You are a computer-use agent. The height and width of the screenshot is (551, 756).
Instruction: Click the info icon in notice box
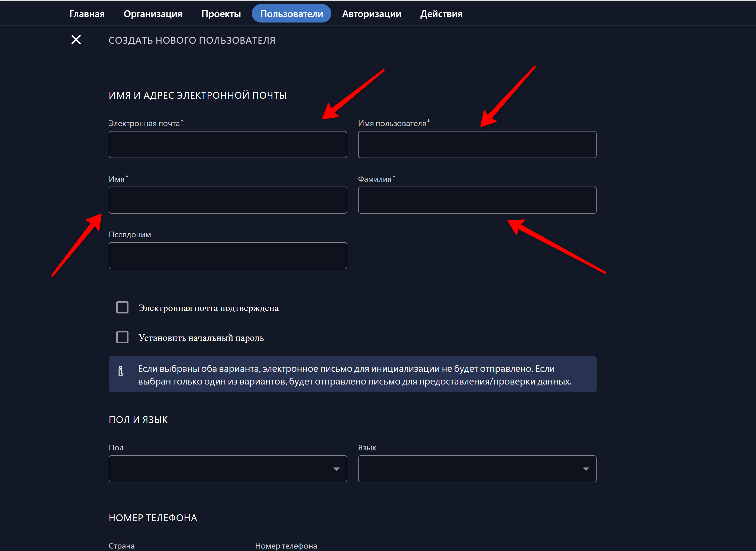tap(121, 371)
